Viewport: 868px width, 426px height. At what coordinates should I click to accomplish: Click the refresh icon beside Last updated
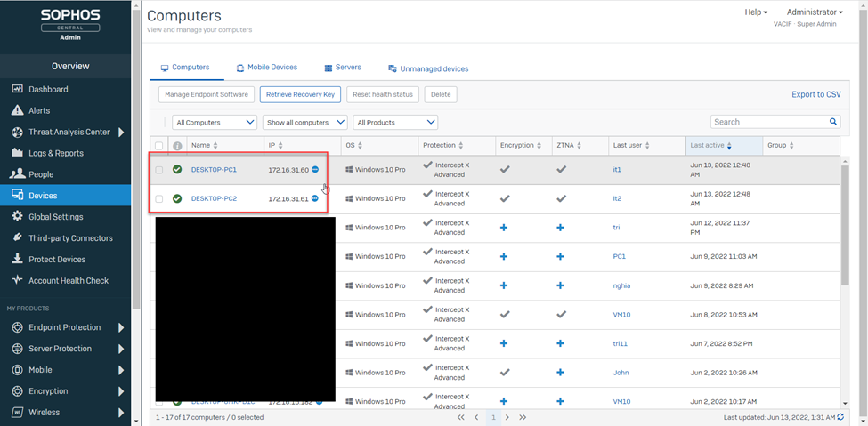click(841, 416)
